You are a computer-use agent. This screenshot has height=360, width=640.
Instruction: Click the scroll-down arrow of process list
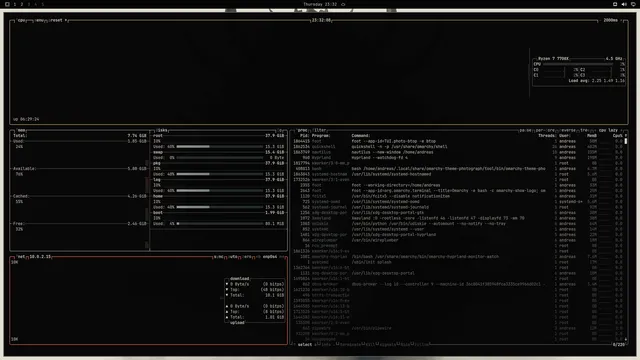tap(626, 339)
